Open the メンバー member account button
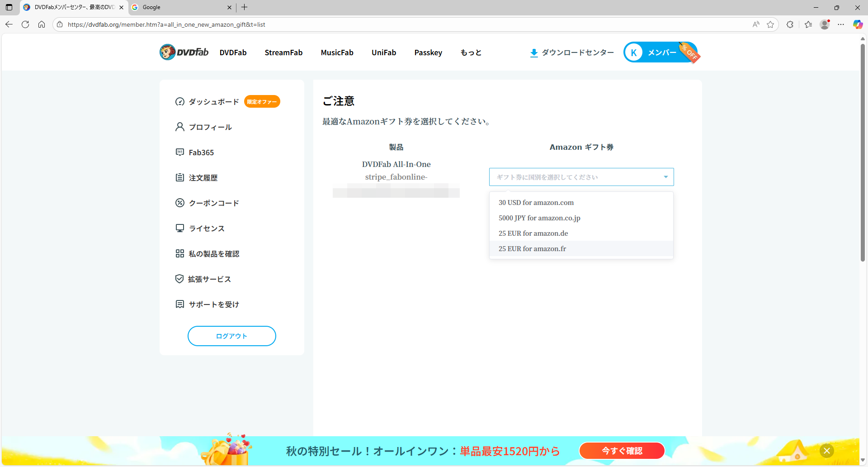The image size is (868, 467). click(660, 52)
